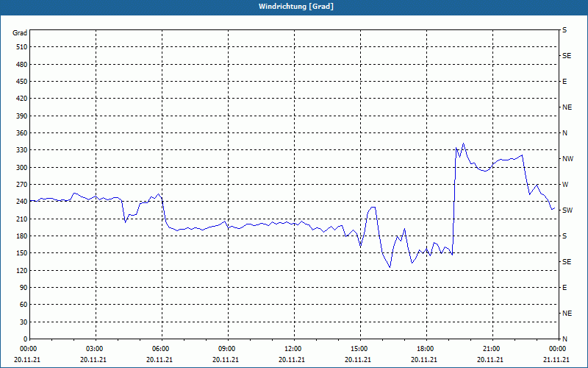Click the 420 left axis label
Screen dimensions: 588x368
pyautogui.click(x=22, y=99)
